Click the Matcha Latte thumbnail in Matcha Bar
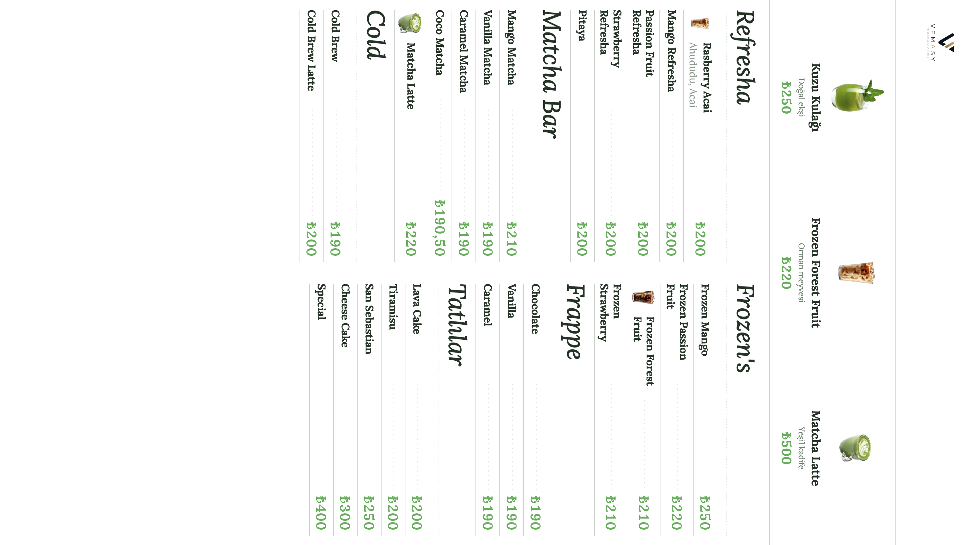Screen dimensions: 980x545 tap(410, 23)
